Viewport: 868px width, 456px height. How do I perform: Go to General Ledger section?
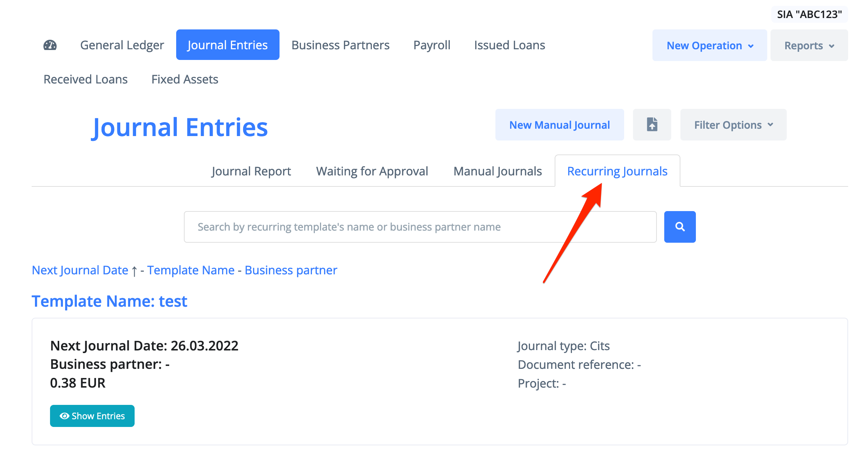pos(122,45)
